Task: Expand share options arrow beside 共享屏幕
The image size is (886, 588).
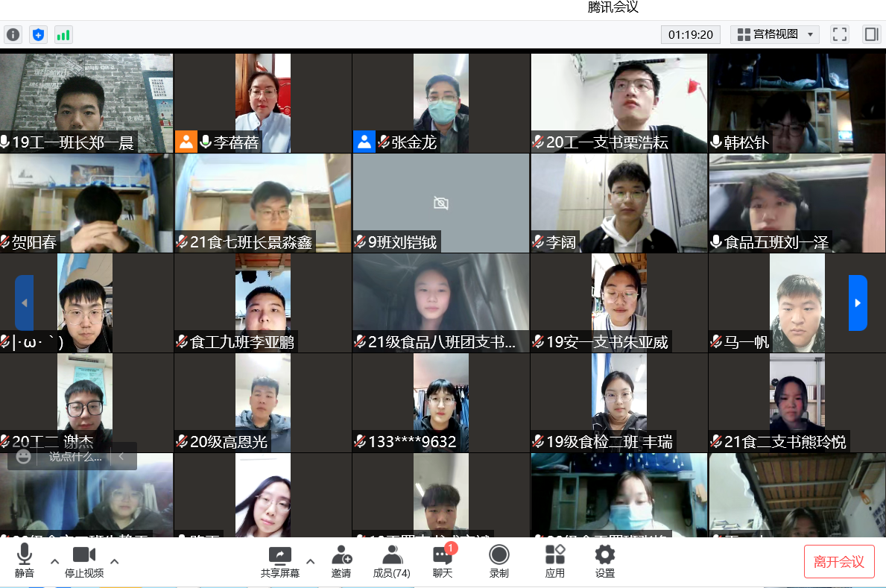Action: coord(311,561)
